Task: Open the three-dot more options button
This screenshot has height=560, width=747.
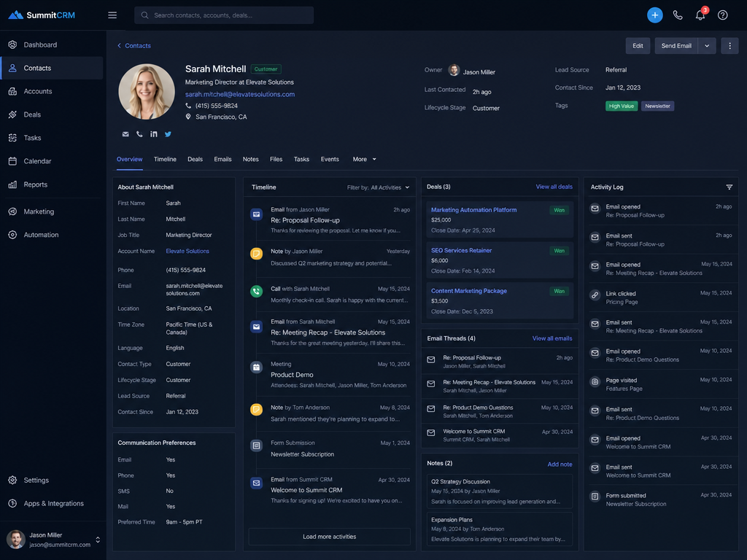Action: pyautogui.click(x=729, y=46)
